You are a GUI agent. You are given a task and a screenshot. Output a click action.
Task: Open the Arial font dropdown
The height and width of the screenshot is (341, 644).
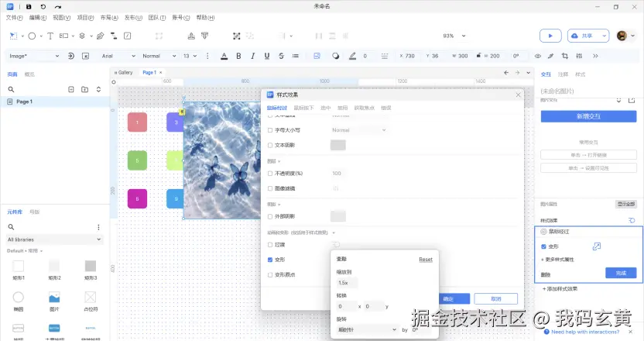point(118,56)
